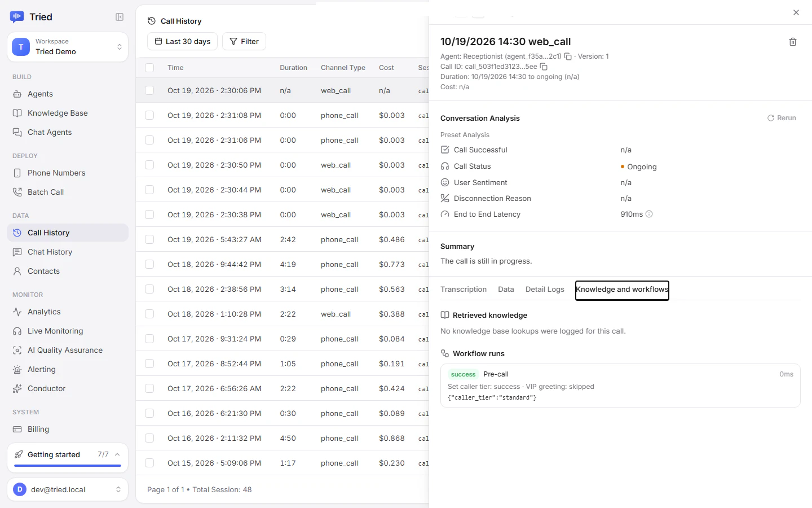Screen dimensions: 812x508
Task: Open Analytics page
Action: [x=68, y=312]
